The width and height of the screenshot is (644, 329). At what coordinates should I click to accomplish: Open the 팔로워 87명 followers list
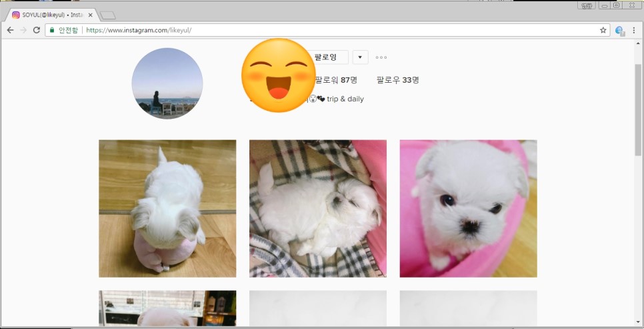[336, 80]
